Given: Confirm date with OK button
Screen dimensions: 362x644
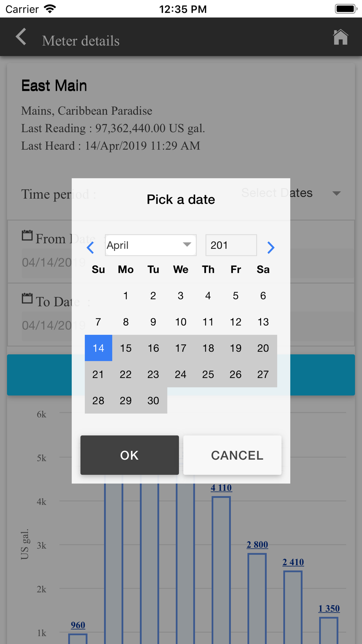Looking at the screenshot, I should point(130,455).
